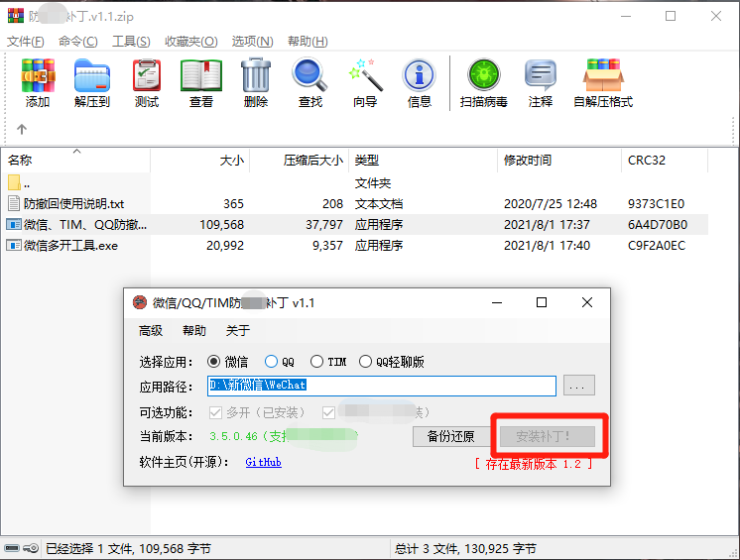Open the 工具(S) menu
The height and width of the screenshot is (560, 740).
(131, 42)
